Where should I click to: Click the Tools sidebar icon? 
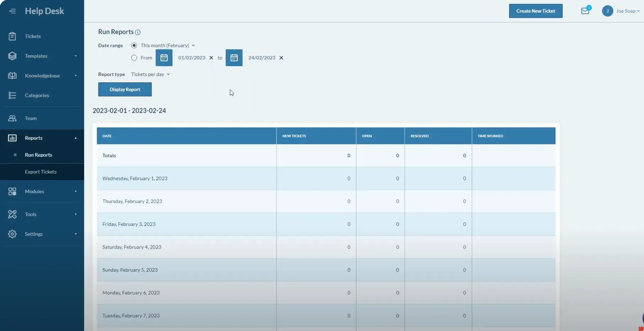[12, 214]
